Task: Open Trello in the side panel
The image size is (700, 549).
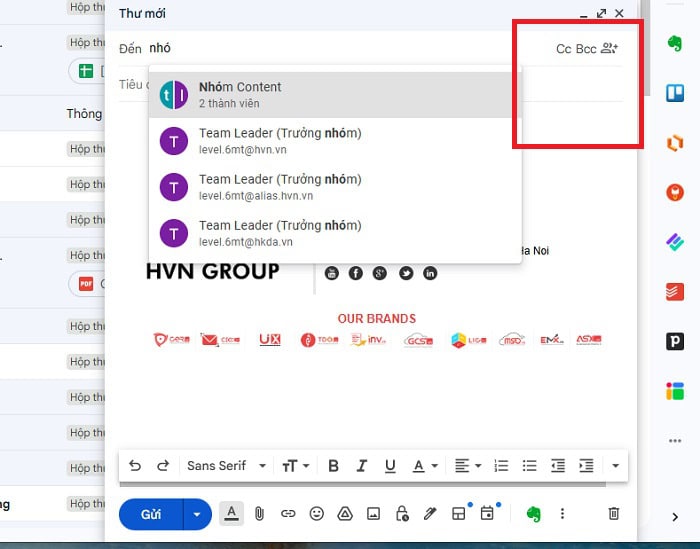Action: click(x=674, y=93)
